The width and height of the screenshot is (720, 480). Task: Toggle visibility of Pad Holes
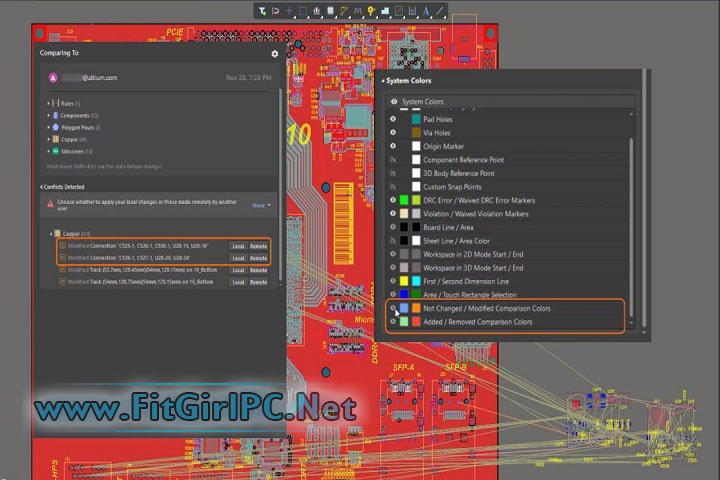pos(393,119)
